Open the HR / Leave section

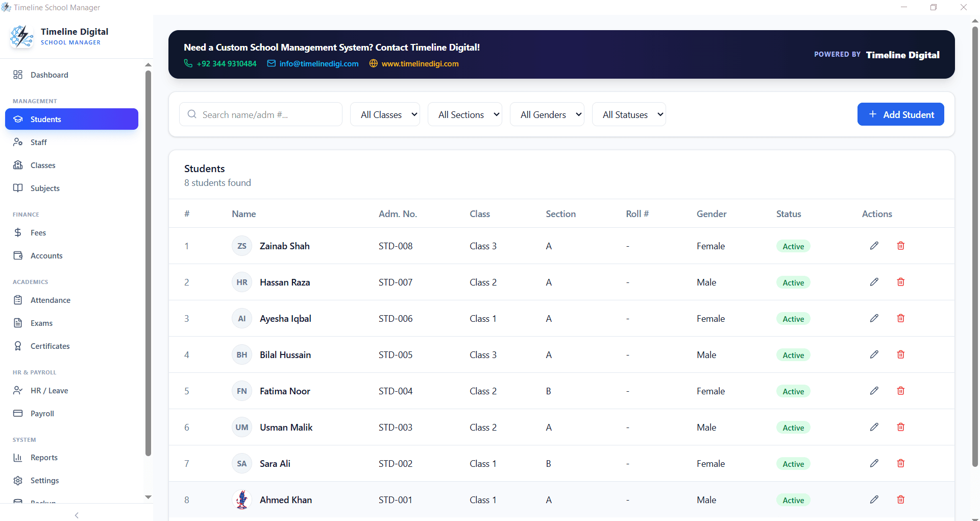[50, 390]
